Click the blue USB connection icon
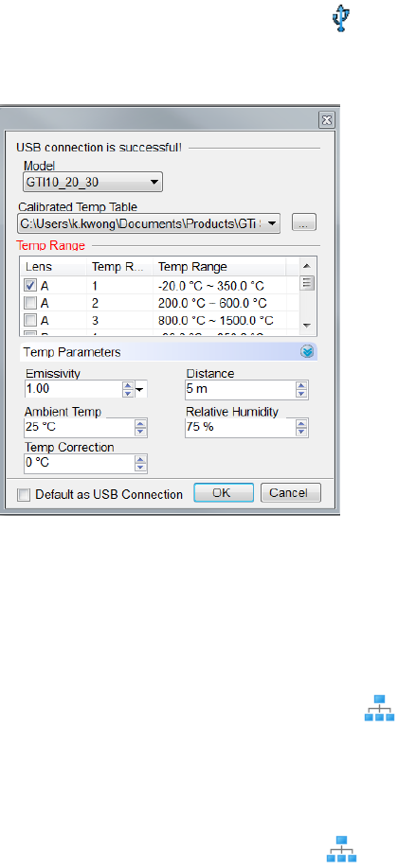The width and height of the screenshot is (398, 868). (341, 18)
